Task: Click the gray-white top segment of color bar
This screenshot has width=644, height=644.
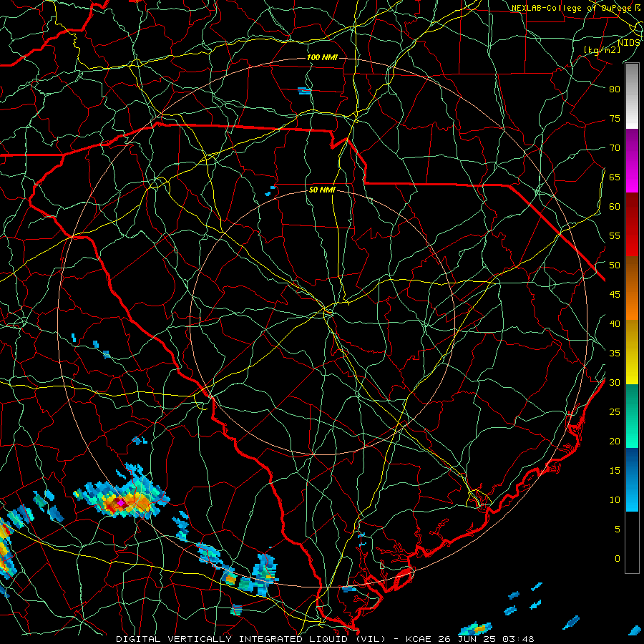Action: pyautogui.click(x=632, y=96)
